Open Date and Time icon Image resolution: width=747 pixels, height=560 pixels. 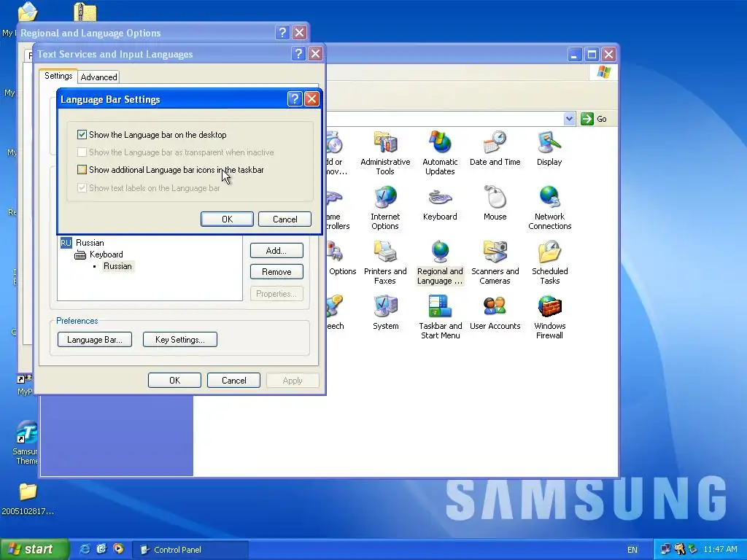tap(495, 148)
